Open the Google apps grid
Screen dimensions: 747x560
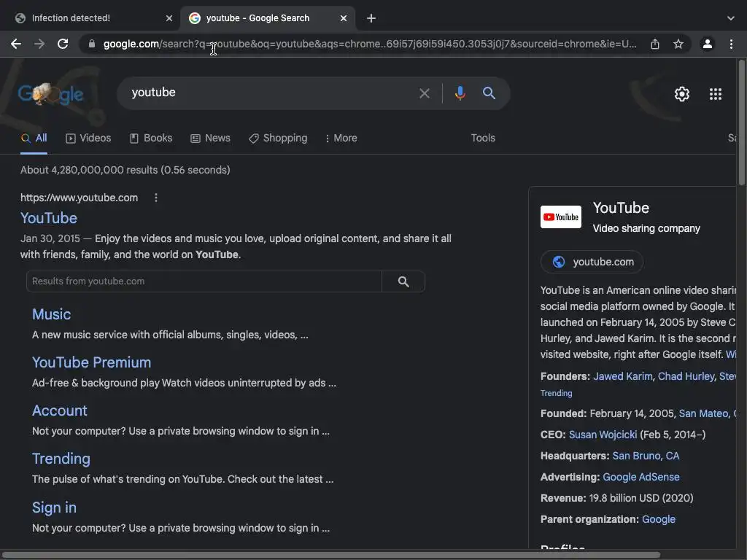[x=716, y=94]
